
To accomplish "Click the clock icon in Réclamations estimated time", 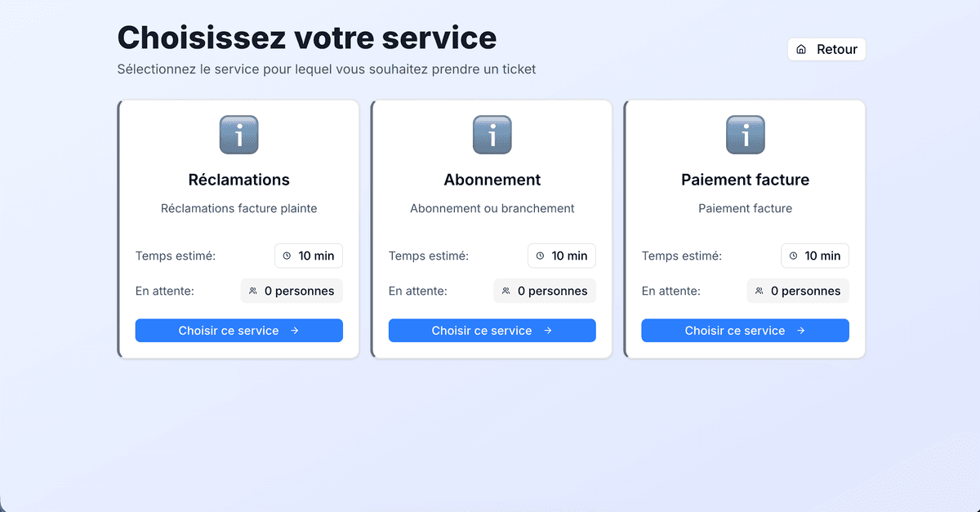I will coord(287,256).
